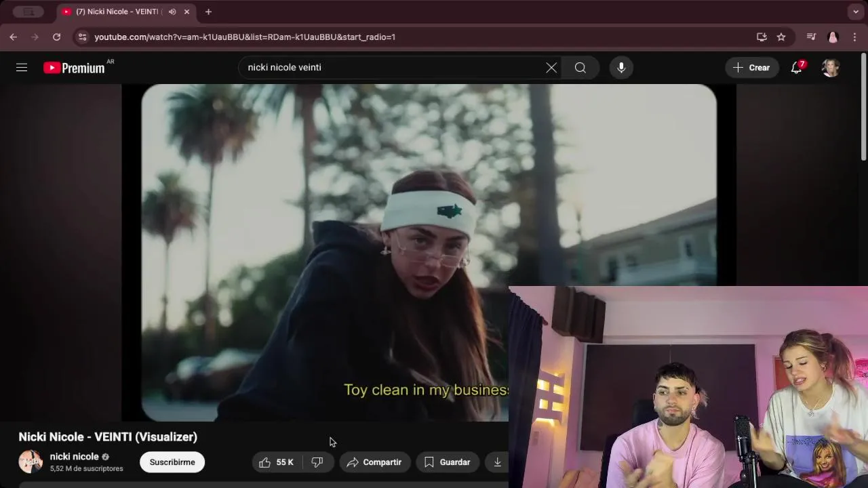Reload the page
The height and width of the screenshot is (488, 868).
(57, 37)
